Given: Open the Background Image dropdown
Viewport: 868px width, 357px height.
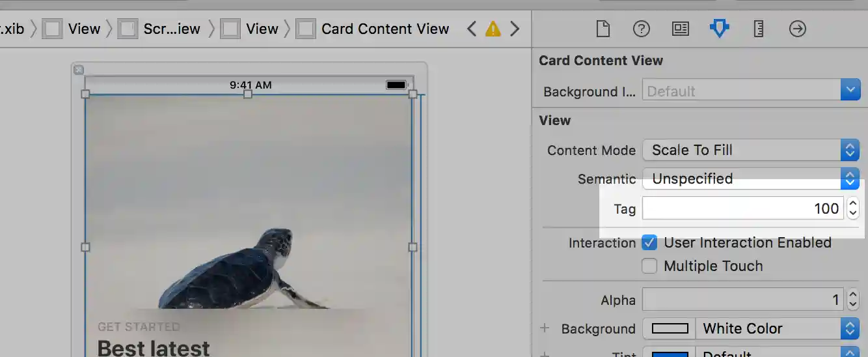Looking at the screenshot, I should coord(752,91).
